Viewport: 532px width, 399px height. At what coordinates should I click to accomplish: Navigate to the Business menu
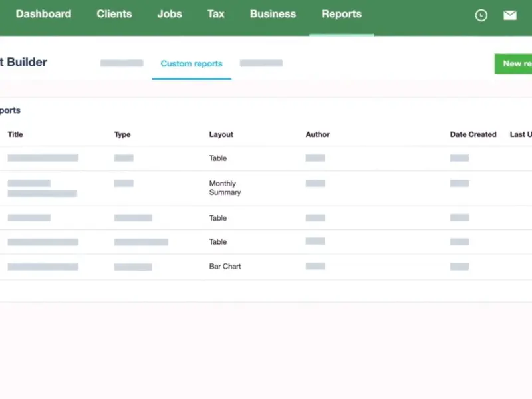(x=273, y=14)
